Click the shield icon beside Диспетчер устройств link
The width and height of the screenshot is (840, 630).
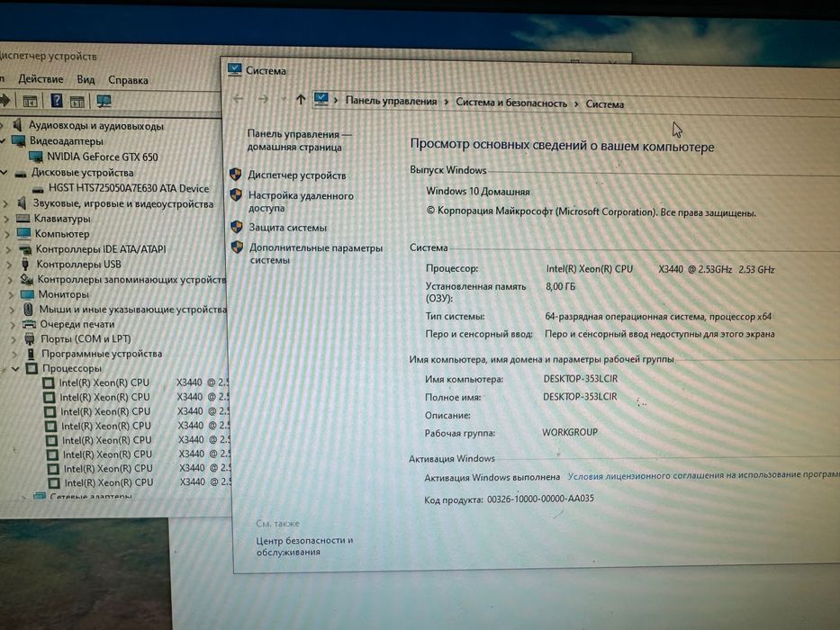point(235,174)
